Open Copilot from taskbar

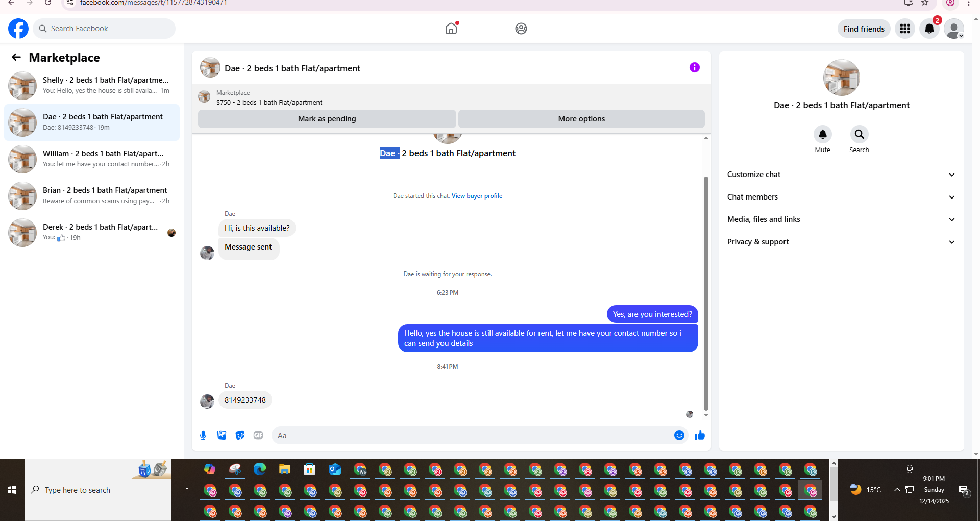tap(210, 469)
